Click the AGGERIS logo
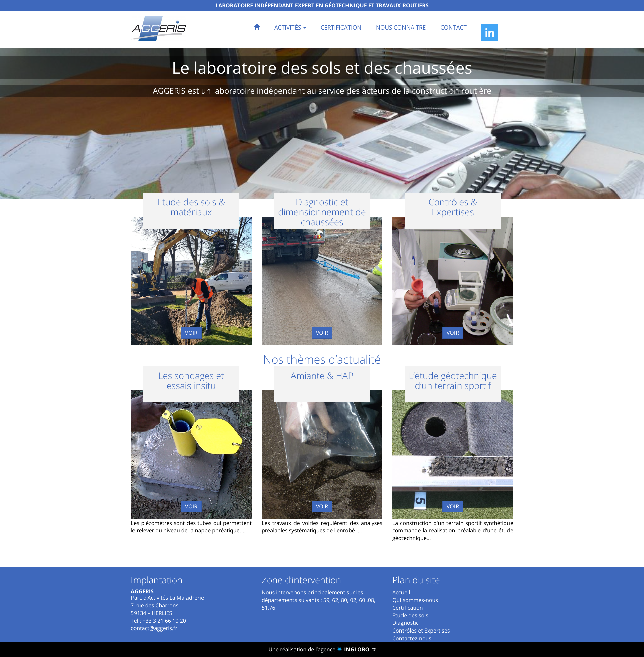This screenshot has width=644, height=657. point(159,29)
